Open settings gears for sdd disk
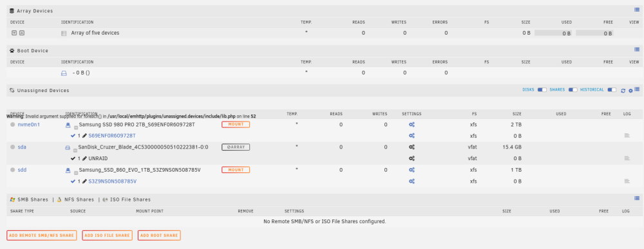 412,170
